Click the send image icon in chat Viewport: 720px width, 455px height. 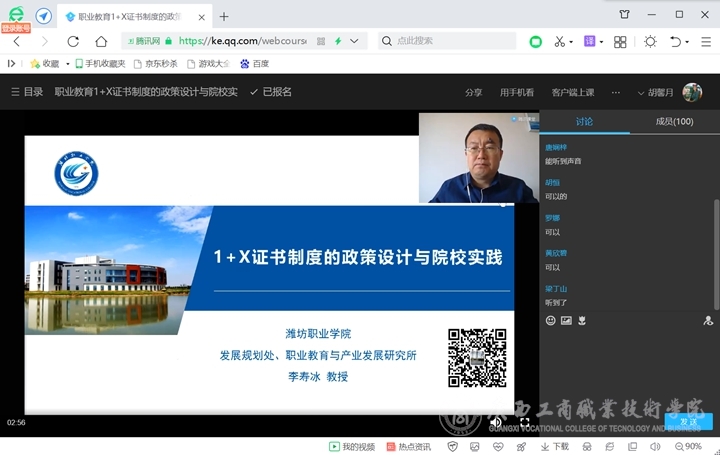pos(566,321)
